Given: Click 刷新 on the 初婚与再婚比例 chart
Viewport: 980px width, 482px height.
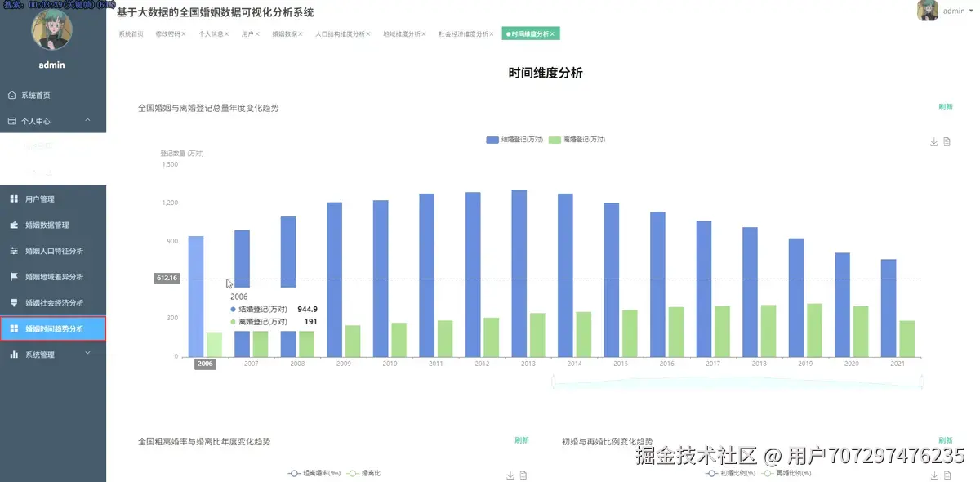Looking at the screenshot, I should coord(945,440).
